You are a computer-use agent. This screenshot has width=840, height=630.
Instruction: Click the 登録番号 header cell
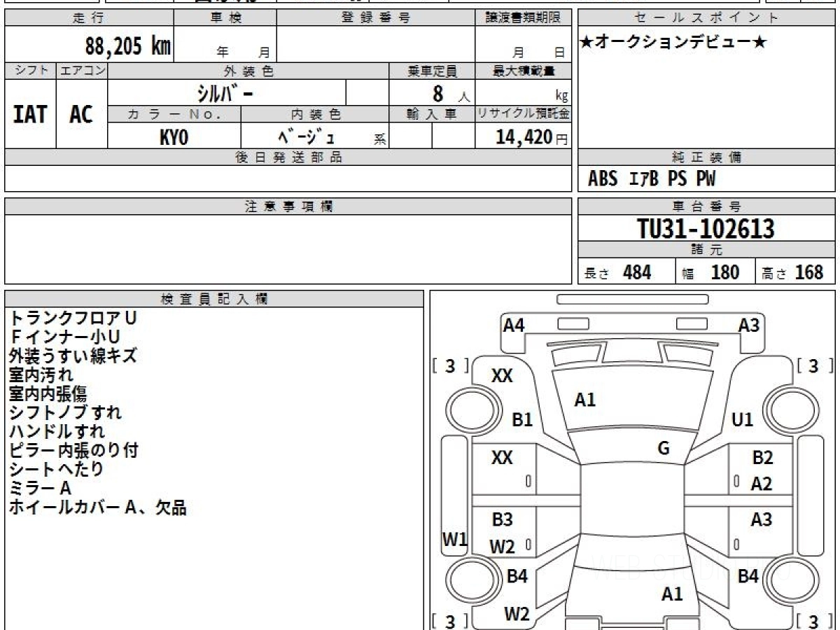(376, 17)
